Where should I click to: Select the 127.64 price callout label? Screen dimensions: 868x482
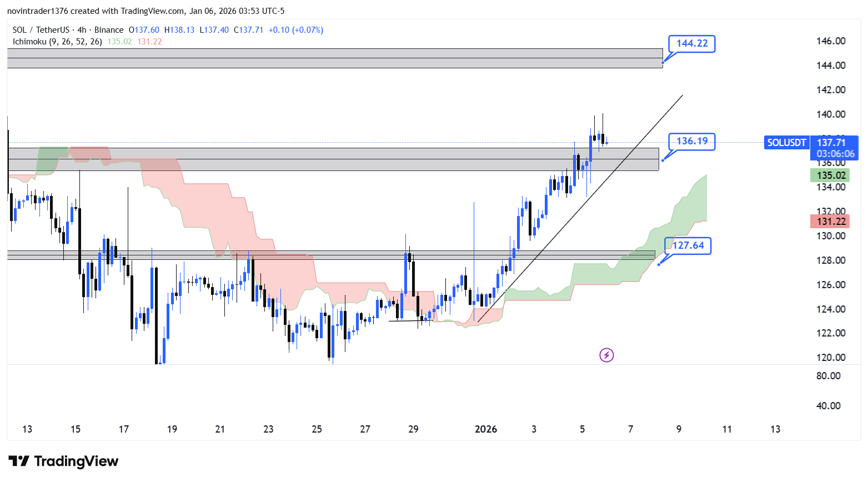click(688, 245)
